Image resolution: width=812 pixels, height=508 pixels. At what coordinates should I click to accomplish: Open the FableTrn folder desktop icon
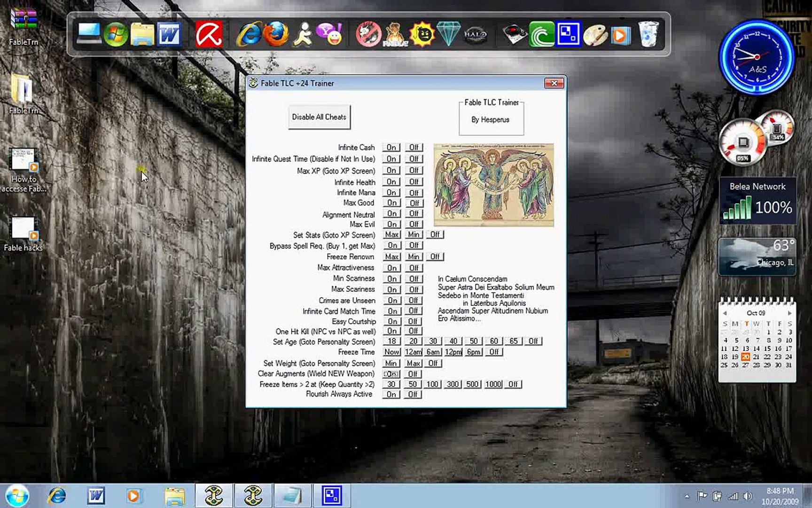click(23, 94)
